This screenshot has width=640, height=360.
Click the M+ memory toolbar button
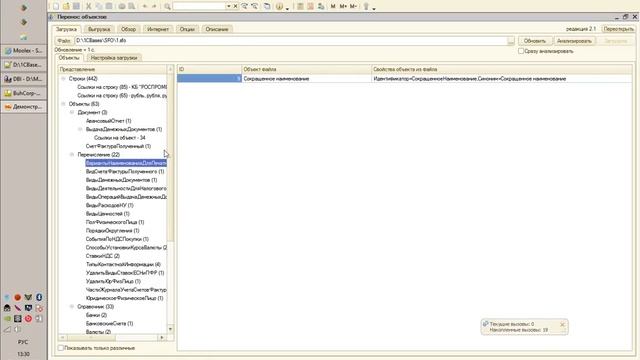click(343, 6)
